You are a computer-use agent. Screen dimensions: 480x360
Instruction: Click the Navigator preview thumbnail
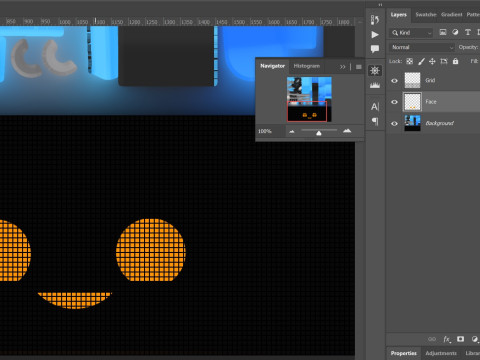(x=309, y=99)
